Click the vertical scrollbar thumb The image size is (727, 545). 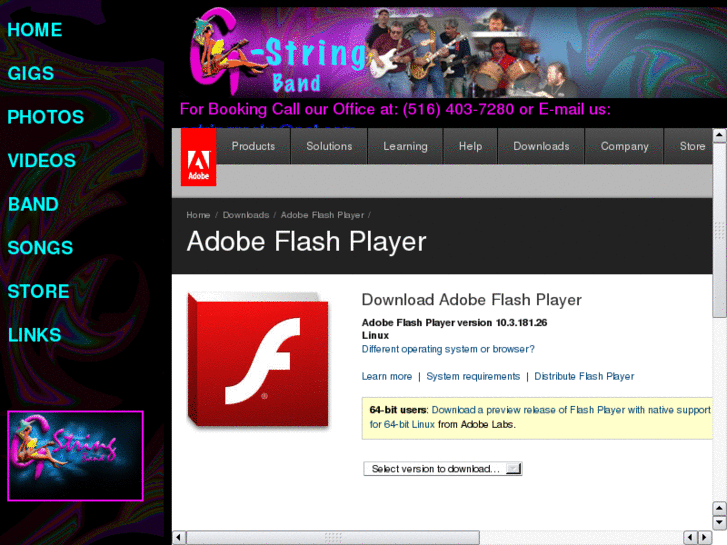[719, 230]
